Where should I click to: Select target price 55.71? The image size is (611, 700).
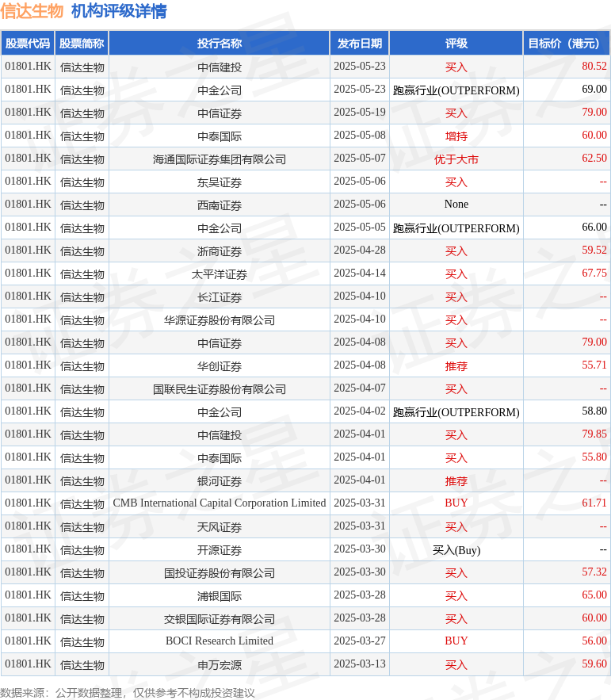click(x=594, y=365)
